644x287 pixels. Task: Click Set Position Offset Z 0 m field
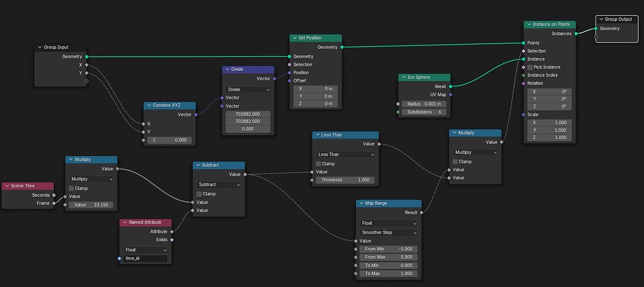tap(316, 104)
